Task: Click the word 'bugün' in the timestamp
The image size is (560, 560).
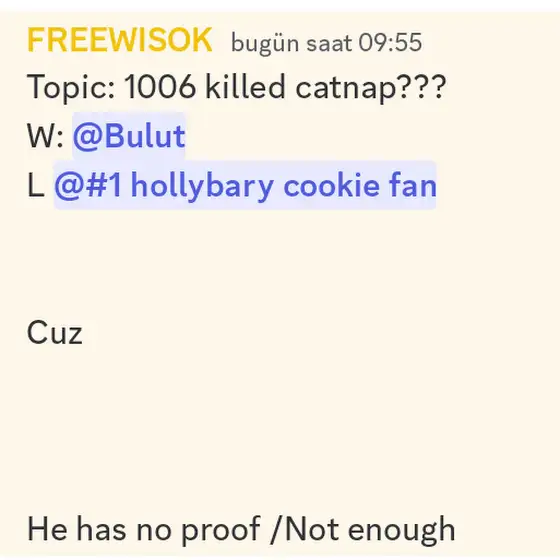Action: click(x=265, y=44)
